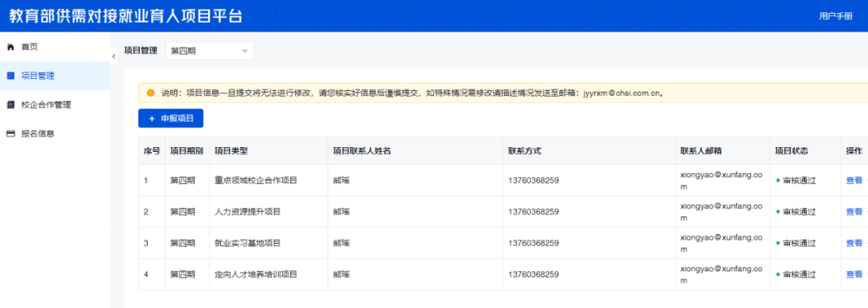Viewport: 868px width, 308px height.
Task: Click the dropdown chevron arrow next to 第四期
Action: [x=244, y=51]
